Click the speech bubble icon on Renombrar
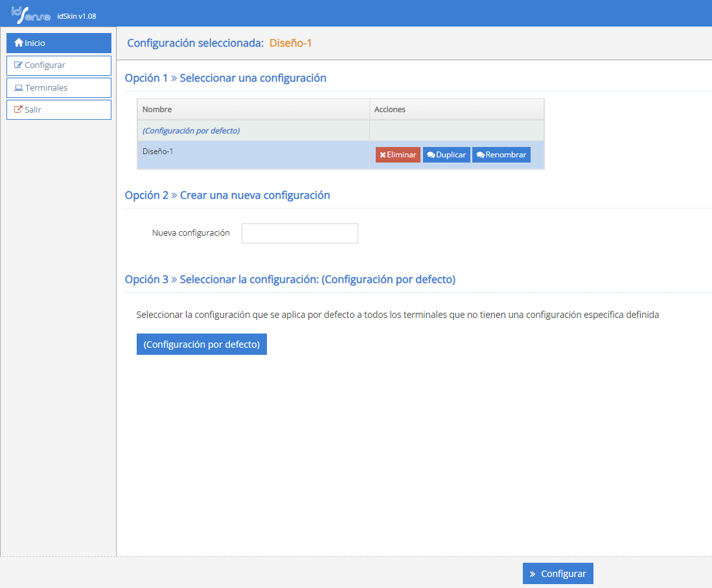This screenshot has height=588, width=712. point(481,155)
